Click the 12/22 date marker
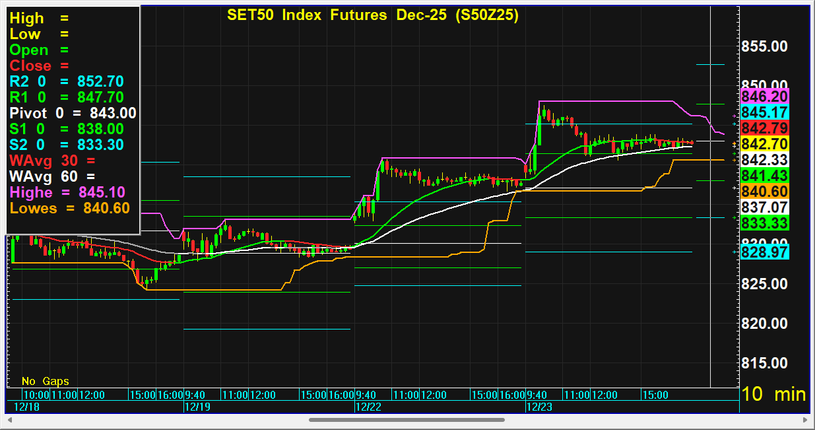This screenshot has width=815, height=430. 368,407
